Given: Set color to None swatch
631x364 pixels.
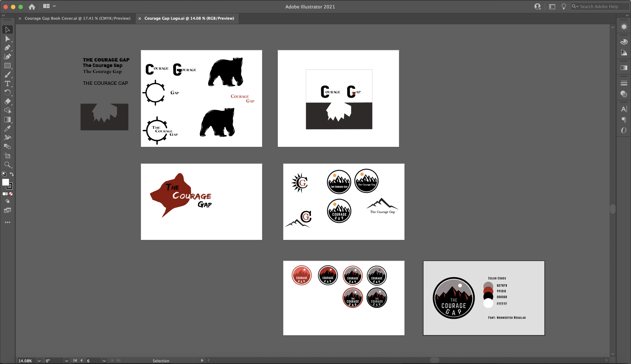Looking at the screenshot, I should point(11,194).
